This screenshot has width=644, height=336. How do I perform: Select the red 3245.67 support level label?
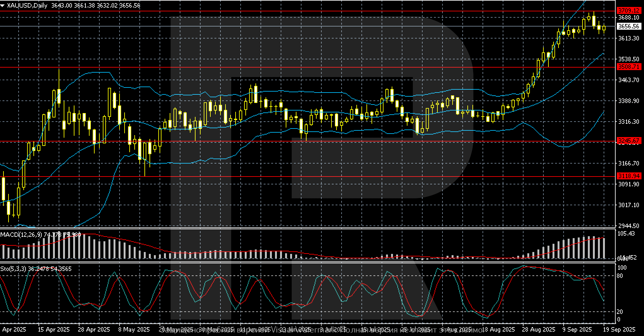coord(629,141)
